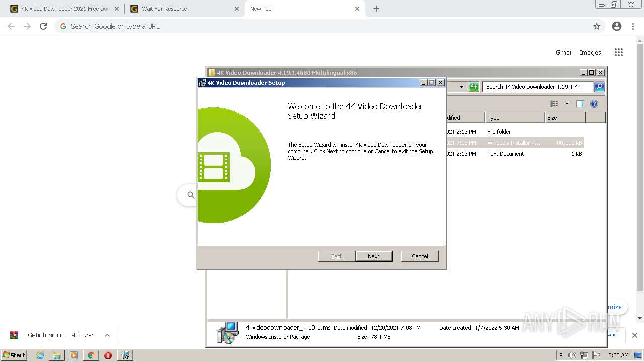This screenshot has width=644, height=362.
Task: Launch Internet Explorer from the taskbar
Action: [40, 355]
